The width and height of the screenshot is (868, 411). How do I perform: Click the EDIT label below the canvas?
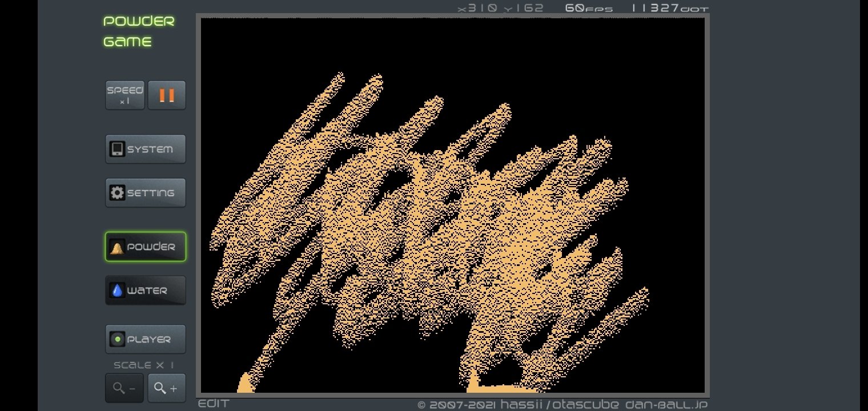click(x=214, y=404)
